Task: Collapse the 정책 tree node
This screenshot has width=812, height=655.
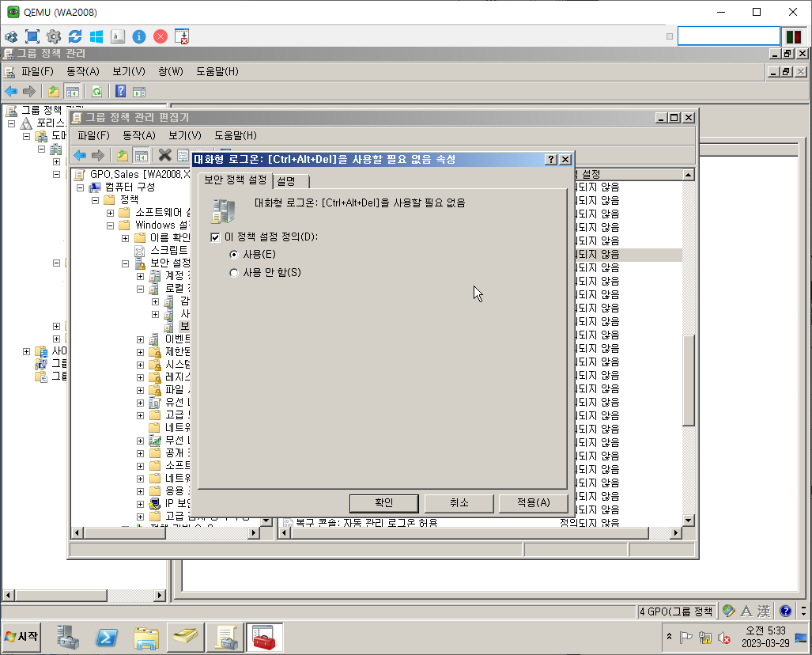Action: point(96,200)
